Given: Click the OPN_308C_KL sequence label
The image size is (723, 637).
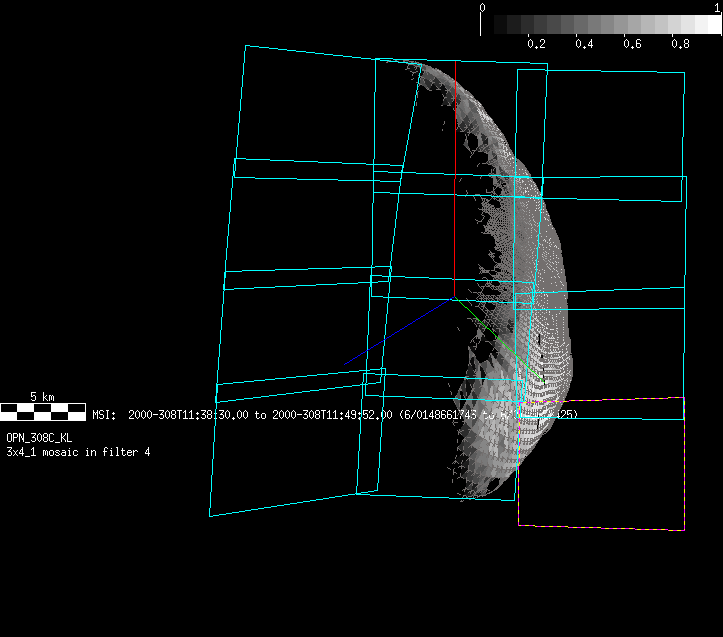Looking at the screenshot, I should coord(39,438).
